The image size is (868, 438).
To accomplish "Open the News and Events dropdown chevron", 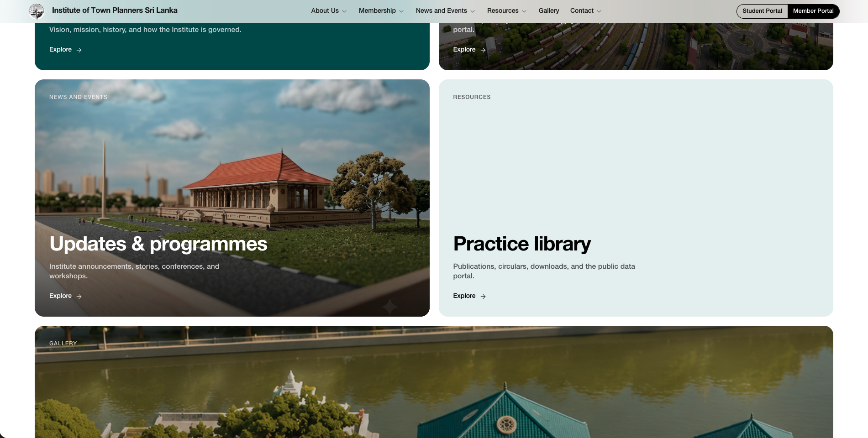I will point(473,11).
